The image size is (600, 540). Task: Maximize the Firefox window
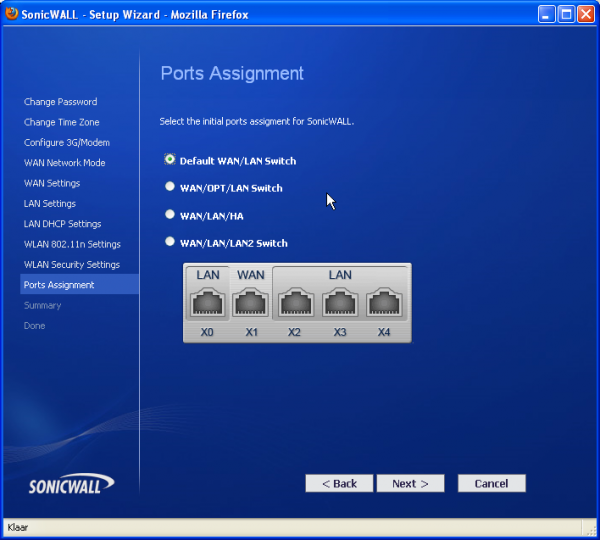point(566,15)
